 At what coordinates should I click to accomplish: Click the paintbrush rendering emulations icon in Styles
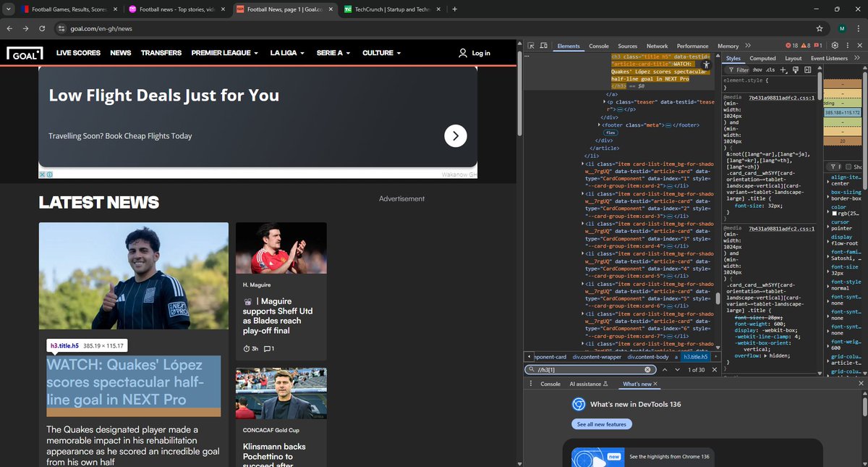click(x=794, y=70)
